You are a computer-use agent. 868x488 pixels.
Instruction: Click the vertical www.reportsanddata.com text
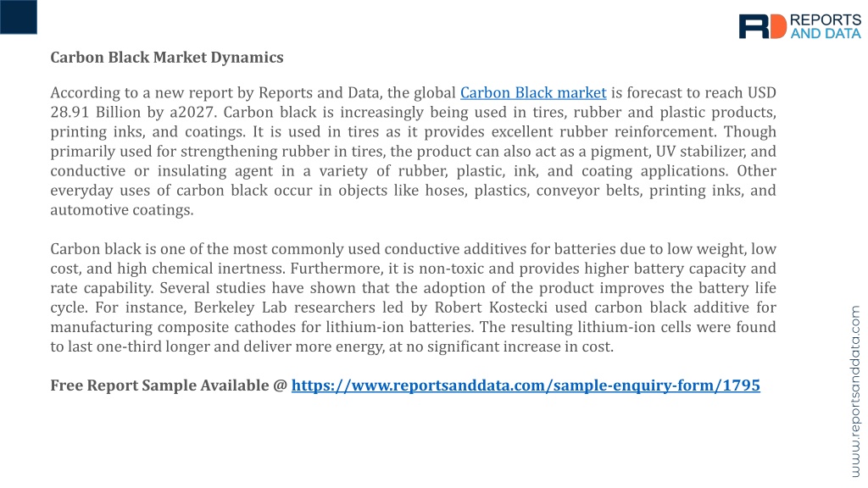click(x=856, y=391)
